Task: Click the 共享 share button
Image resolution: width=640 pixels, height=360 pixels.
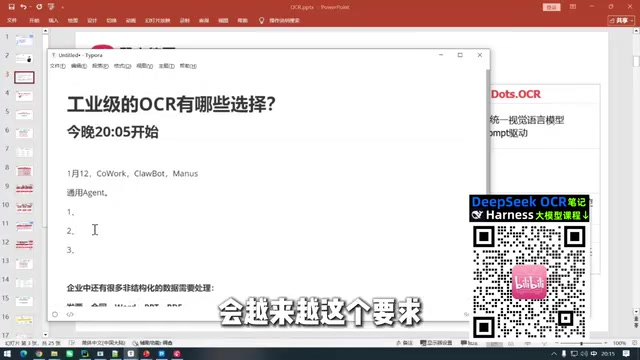Action: click(x=621, y=20)
